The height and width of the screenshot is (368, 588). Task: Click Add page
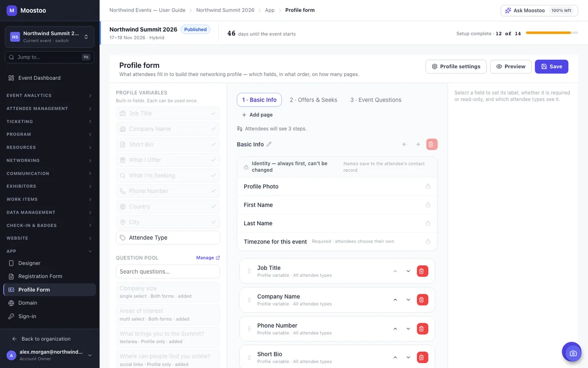pos(257,115)
